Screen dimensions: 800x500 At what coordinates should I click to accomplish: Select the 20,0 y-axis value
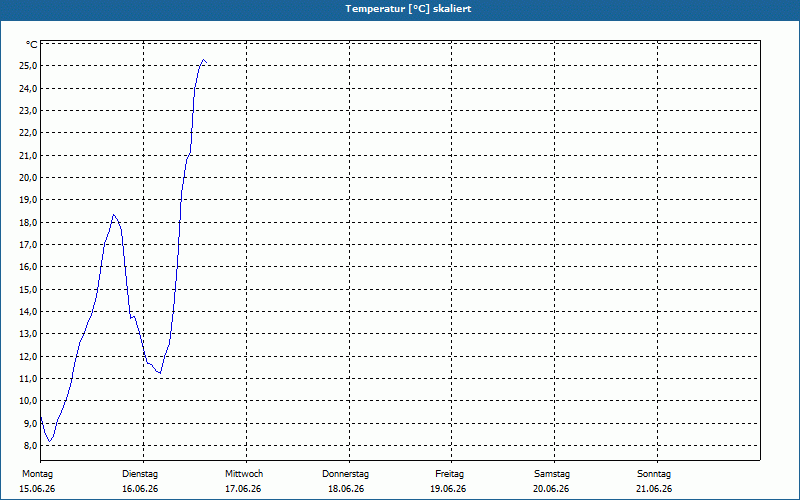pyautogui.click(x=29, y=178)
